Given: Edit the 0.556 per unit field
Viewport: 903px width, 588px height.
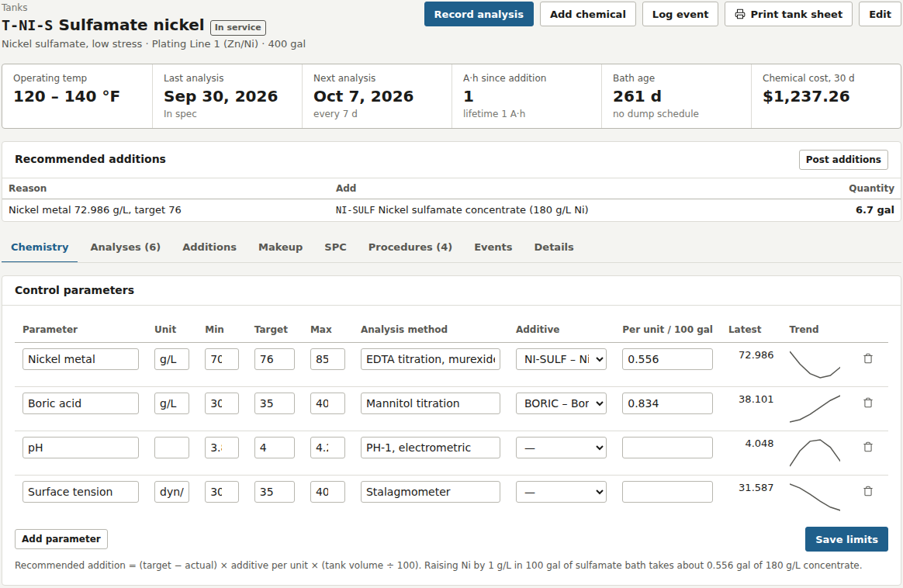Looking at the screenshot, I should [667, 359].
